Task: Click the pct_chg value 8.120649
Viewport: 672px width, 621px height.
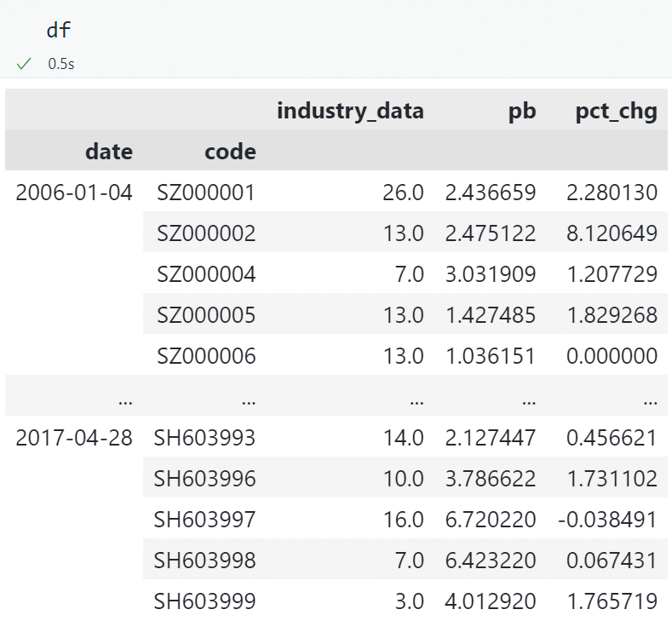Action: (x=612, y=233)
